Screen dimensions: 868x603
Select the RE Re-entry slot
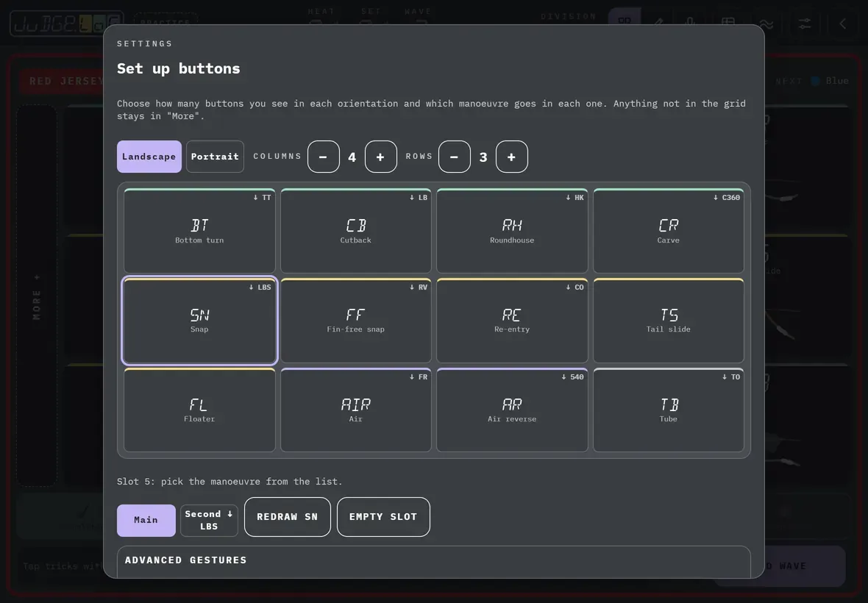click(512, 321)
